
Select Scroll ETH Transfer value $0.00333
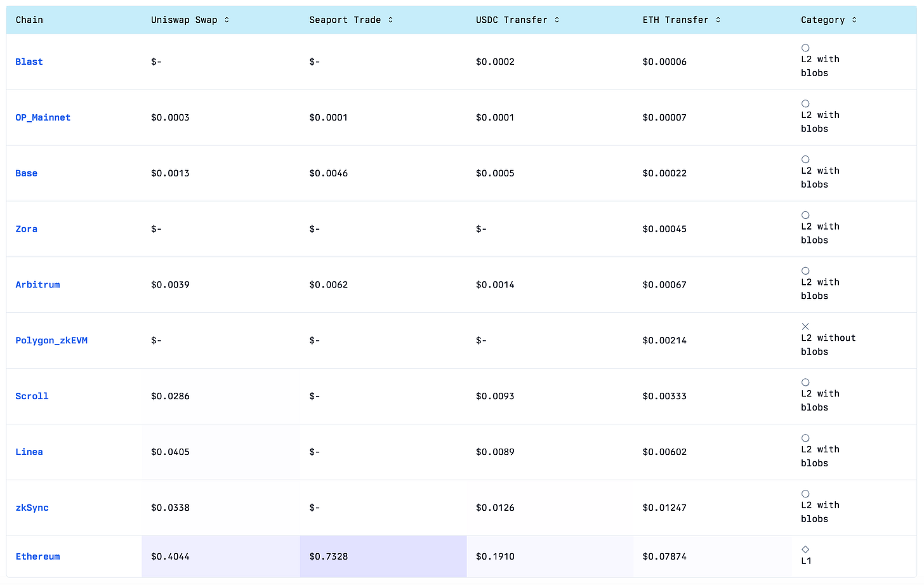point(664,397)
